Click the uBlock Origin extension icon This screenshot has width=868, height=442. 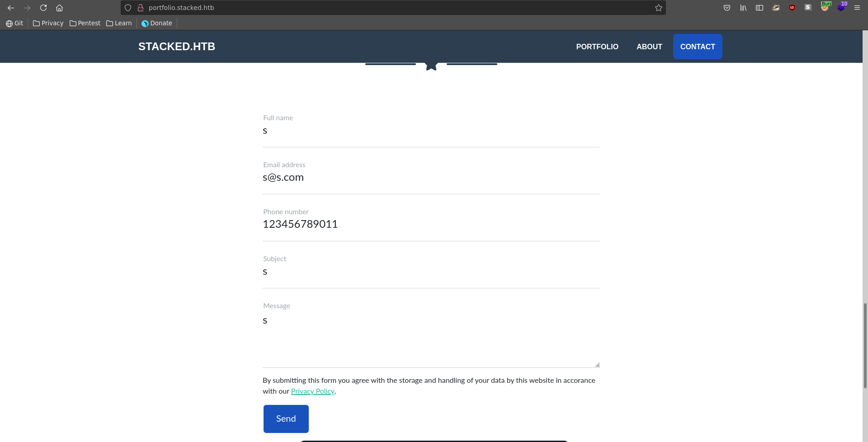point(792,8)
